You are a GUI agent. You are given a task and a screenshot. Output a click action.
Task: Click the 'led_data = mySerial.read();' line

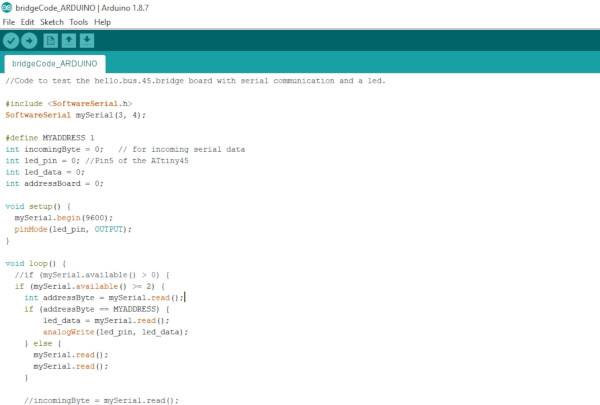106,321
